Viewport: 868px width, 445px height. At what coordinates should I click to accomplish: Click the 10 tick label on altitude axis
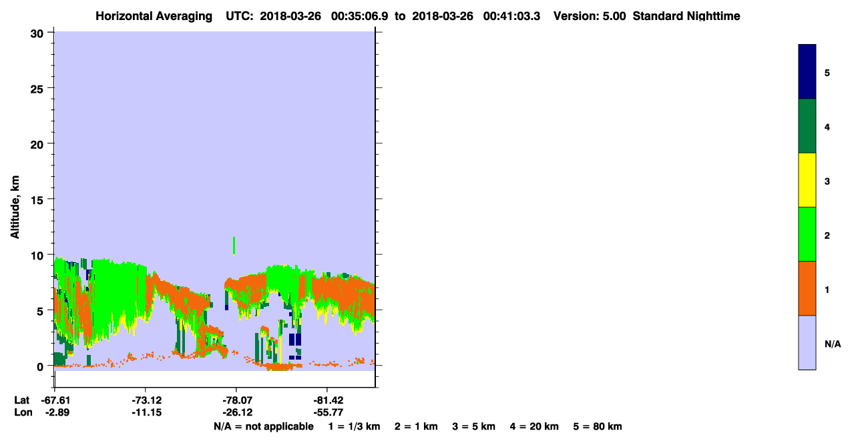pyautogui.click(x=39, y=255)
